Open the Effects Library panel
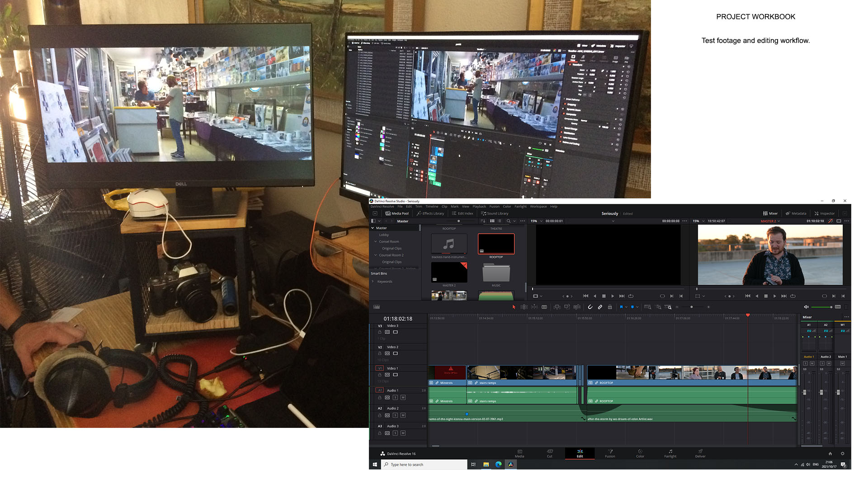This screenshot has width=868, height=488. click(430, 213)
